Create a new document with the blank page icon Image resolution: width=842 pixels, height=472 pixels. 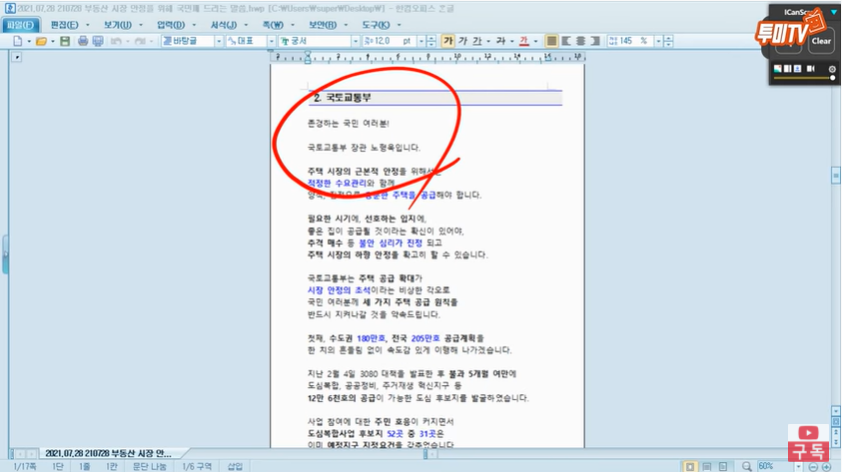17,41
